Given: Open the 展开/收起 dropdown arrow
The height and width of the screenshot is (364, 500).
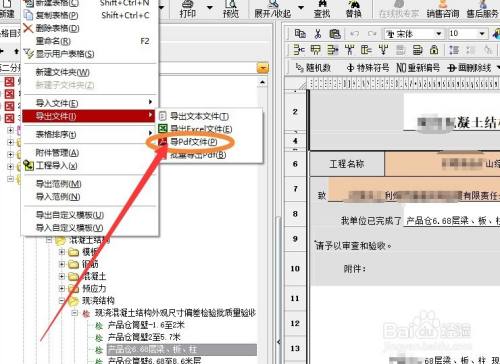Looking at the screenshot, I should tap(300, 8).
